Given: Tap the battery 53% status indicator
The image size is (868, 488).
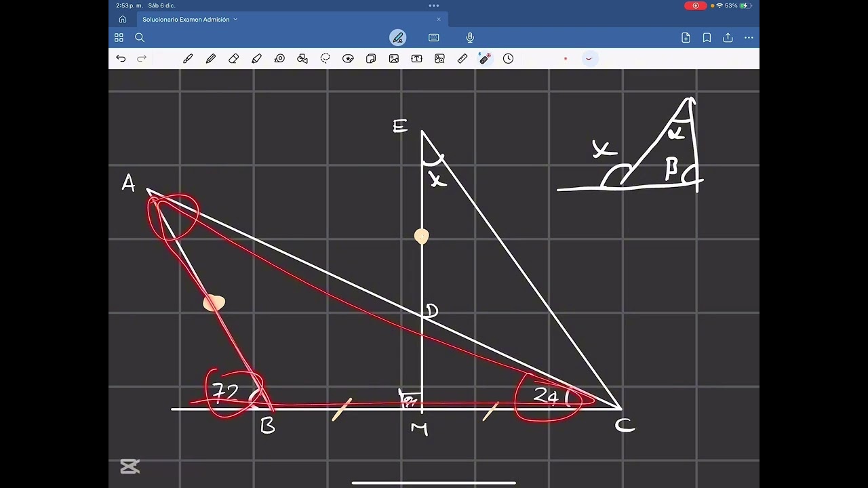Looking at the screenshot, I should click(x=738, y=5).
